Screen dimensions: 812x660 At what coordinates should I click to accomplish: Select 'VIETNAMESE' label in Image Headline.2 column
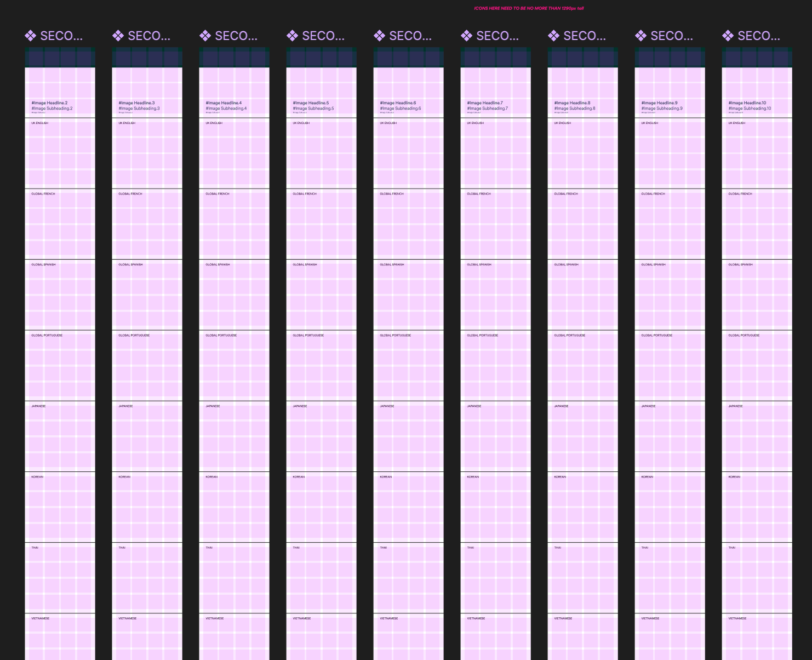pos(41,618)
